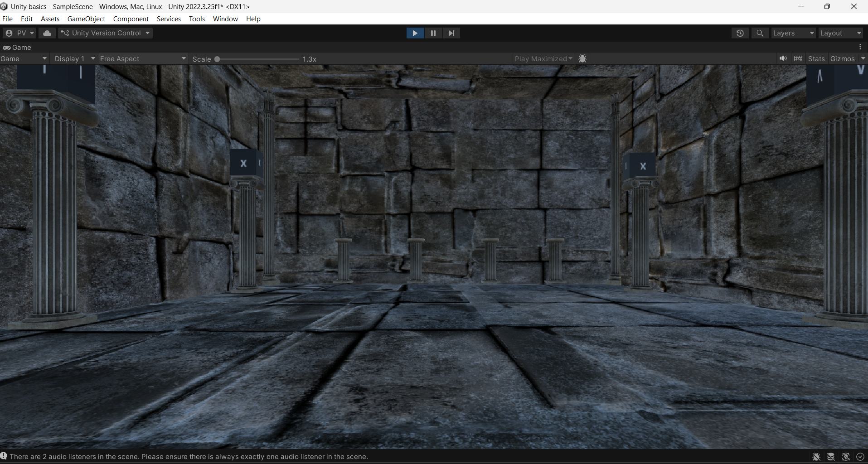This screenshot has height=464, width=868.
Task: Expand the Layers dropdown
Action: [x=793, y=33]
